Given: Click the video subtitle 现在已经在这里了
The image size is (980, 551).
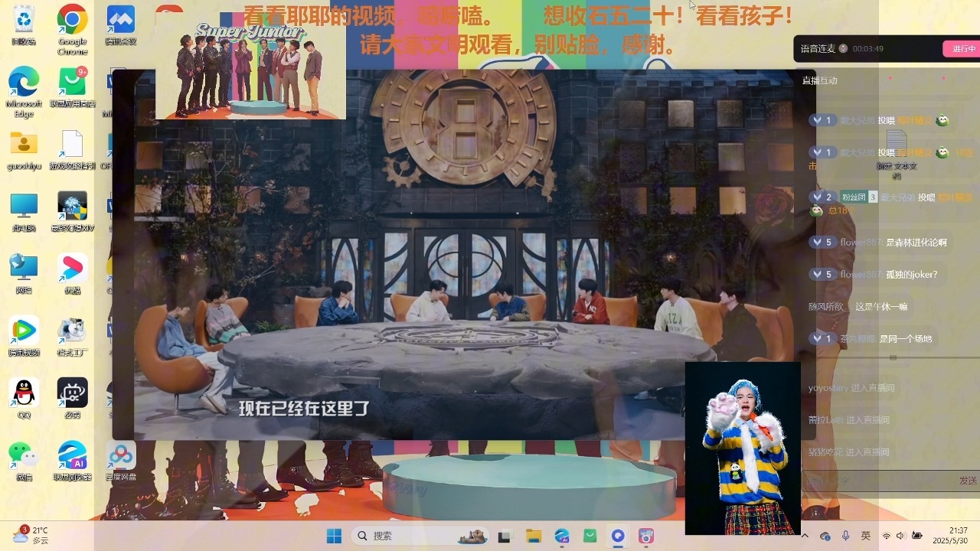Looking at the screenshot, I should 304,409.
